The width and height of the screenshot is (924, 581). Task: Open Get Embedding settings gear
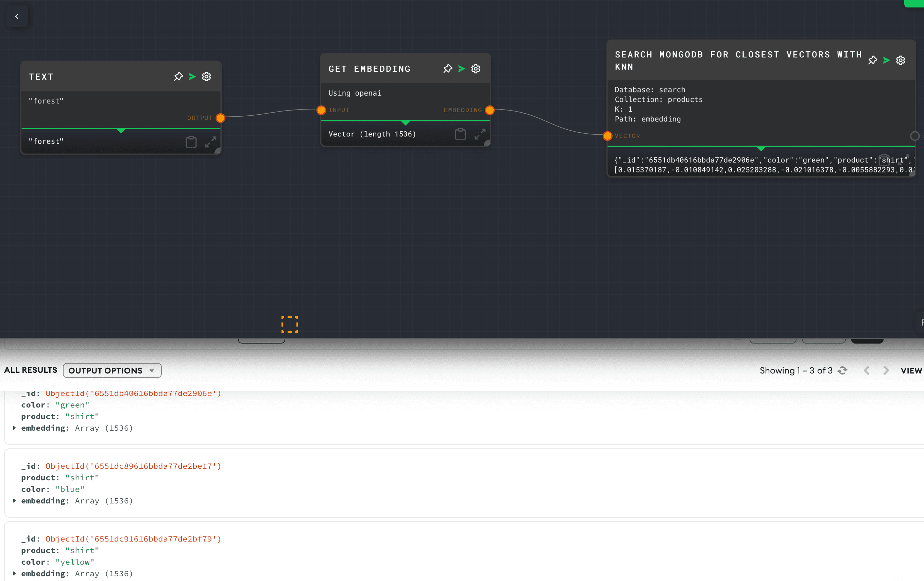coord(476,69)
